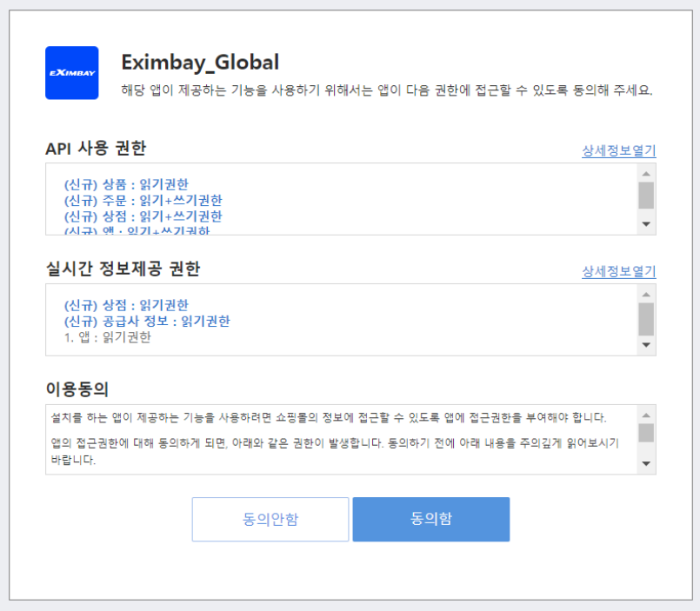700x611 pixels.
Task: Click scroll down arrow in API 사용 권한 list
Action: (x=646, y=224)
